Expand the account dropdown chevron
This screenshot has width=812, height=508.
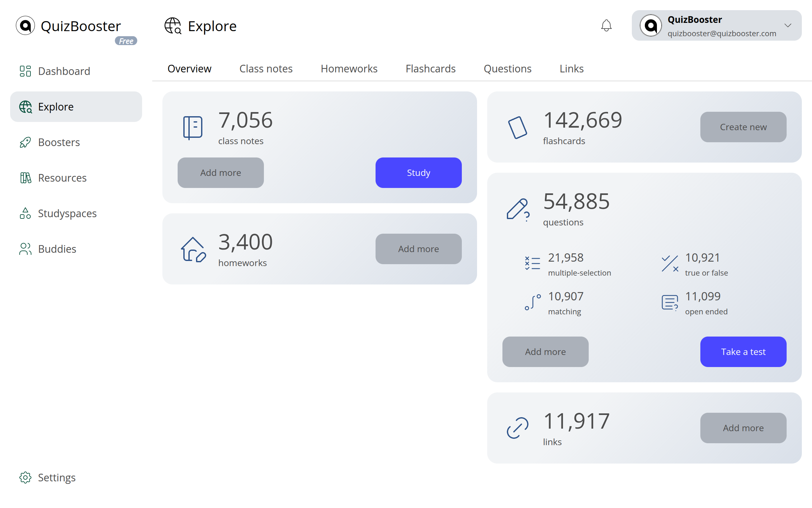(x=788, y=25)
